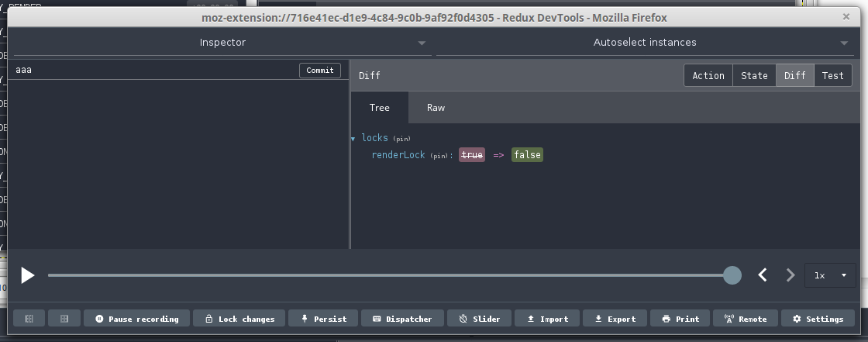The height and width of the screenshot is (342, 868).
Task: Open the Autoselect instances dropdown
Action: point(645,43)
